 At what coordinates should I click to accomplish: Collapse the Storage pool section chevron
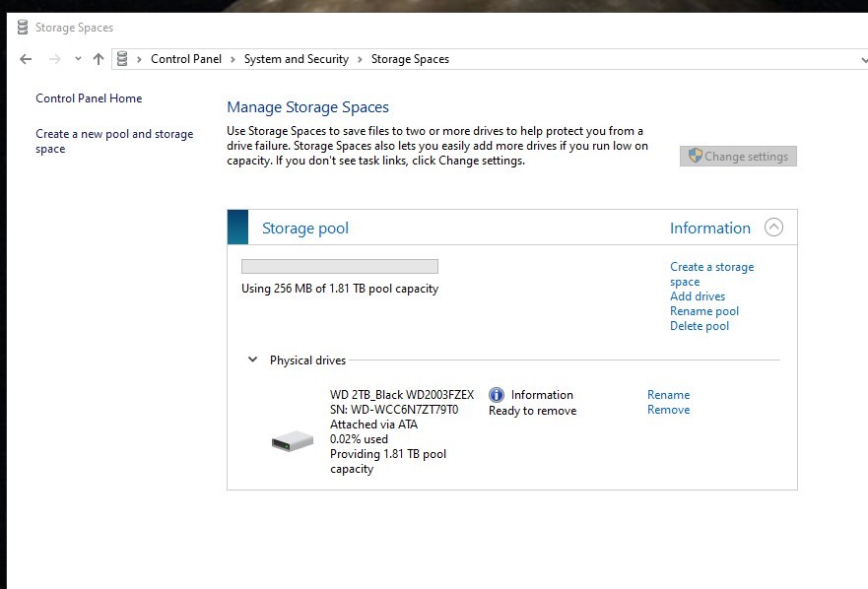pyautogui.click(x=773, y=227)
